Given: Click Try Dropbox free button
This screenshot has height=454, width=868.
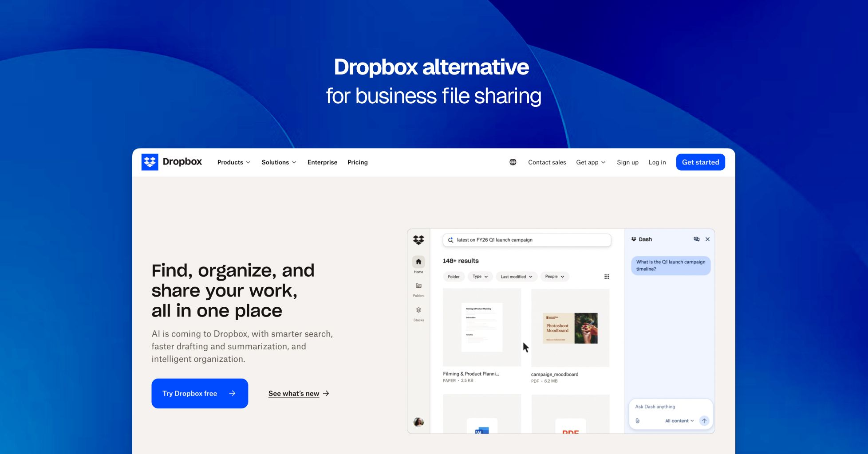Looking at the screenshot, I should click(200, 393).
